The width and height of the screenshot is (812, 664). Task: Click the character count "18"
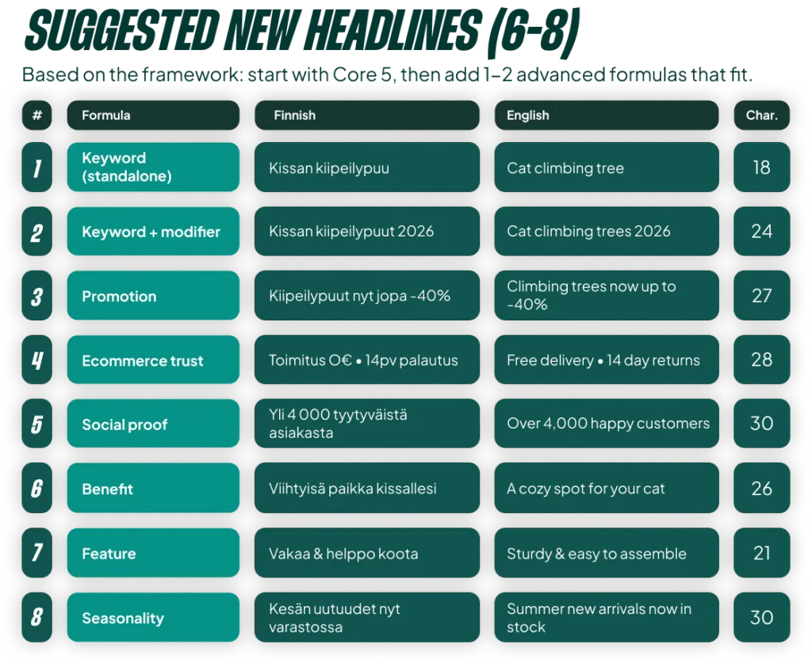pyautogui.click(x=762, y=167)
